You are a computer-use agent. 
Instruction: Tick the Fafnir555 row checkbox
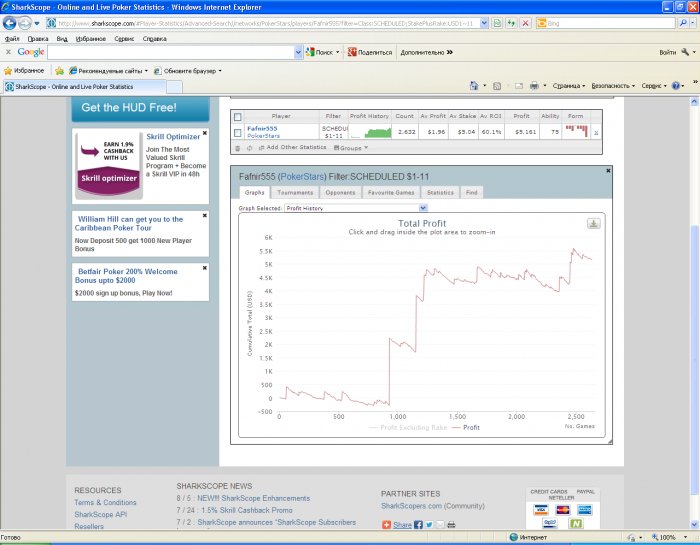tap(237, 132)
